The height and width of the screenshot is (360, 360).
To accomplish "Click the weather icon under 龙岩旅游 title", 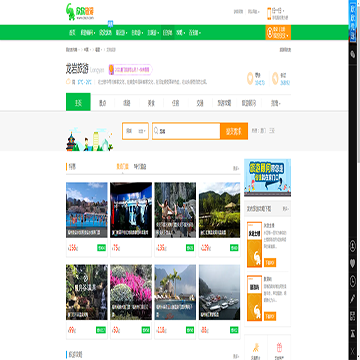I will 68,81.
